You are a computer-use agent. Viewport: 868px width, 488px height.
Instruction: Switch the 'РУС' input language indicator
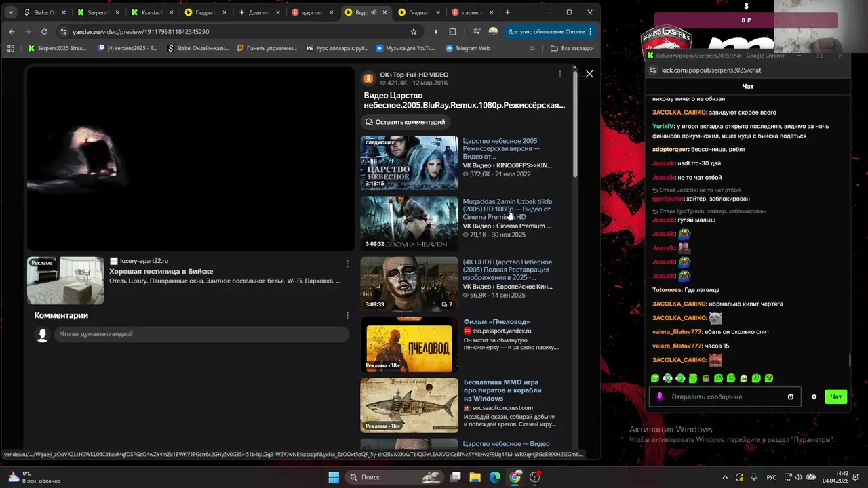(x=771, y=477)
